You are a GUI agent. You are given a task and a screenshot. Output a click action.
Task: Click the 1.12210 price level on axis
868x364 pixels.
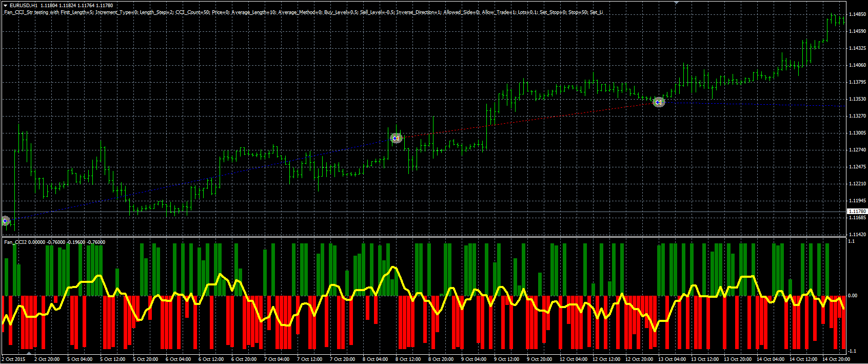pos(857,184)
